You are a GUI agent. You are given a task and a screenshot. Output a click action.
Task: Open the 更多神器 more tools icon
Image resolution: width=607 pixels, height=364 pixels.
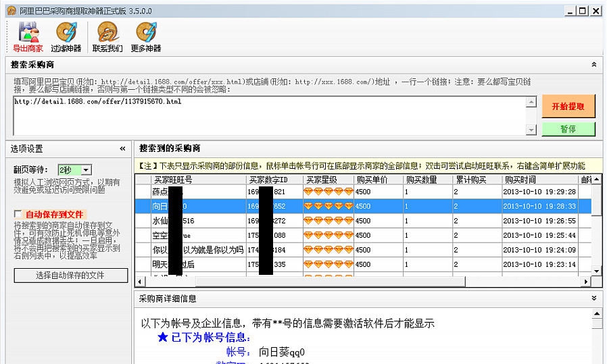146,37
